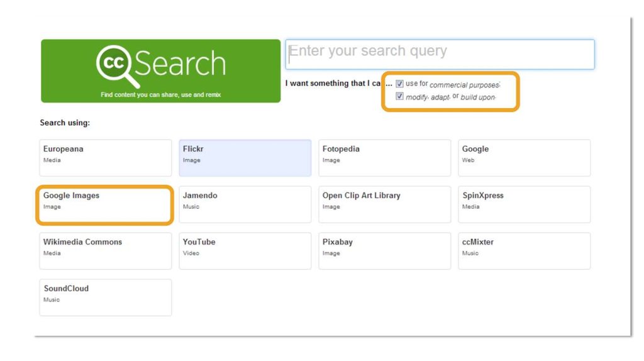The height and width of the screenshot is (361, 644).
Task: Select ccMixter music source
Action: click(524, 251)
